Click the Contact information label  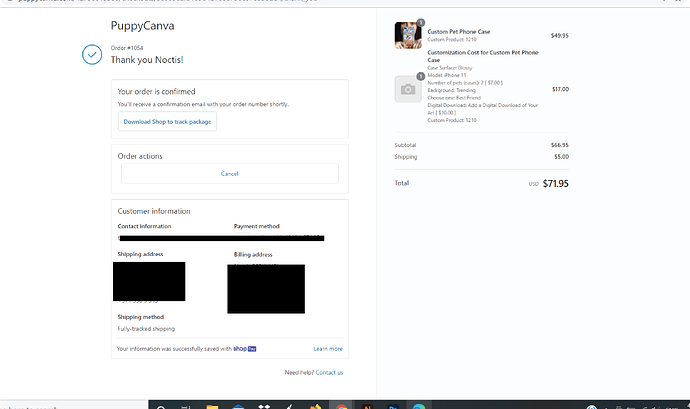tap(144, 226)
